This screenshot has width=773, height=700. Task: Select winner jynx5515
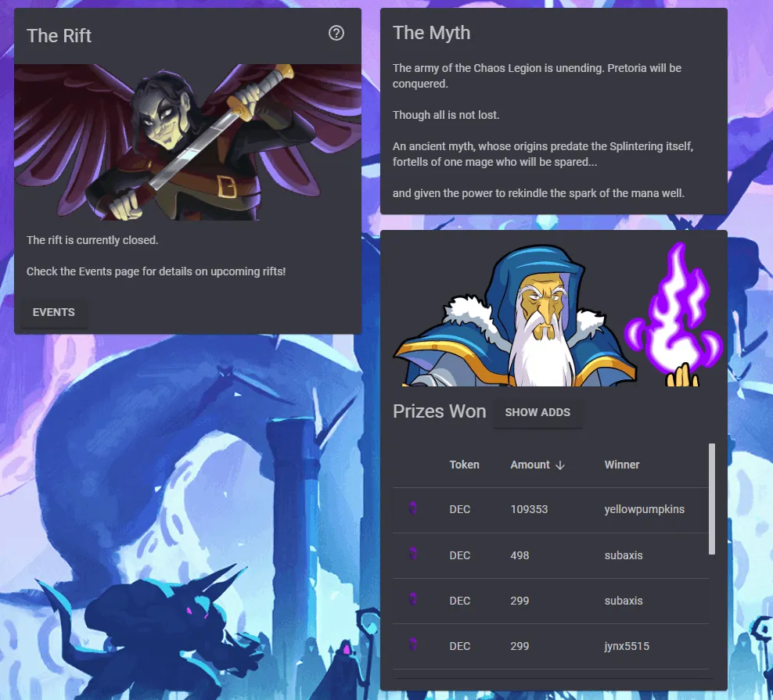pos(627,646)
